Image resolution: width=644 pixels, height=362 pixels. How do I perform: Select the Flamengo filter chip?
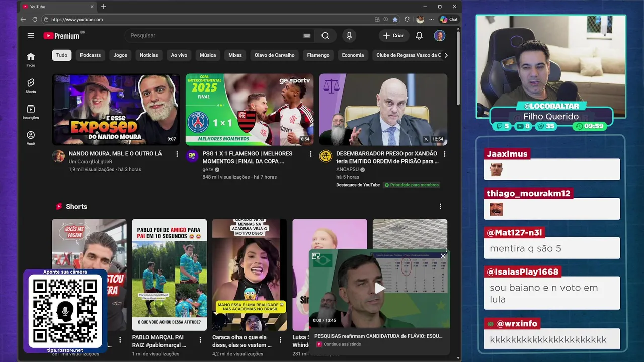coord(318,55)
